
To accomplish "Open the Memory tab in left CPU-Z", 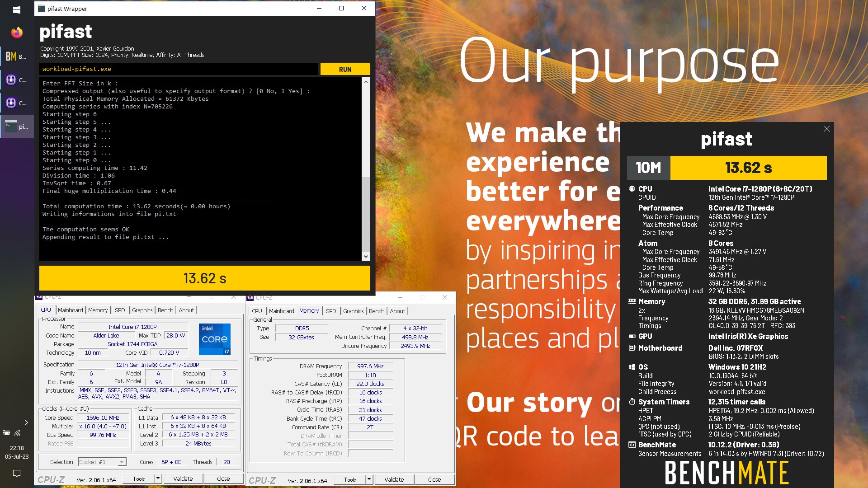I will point(98,310).
